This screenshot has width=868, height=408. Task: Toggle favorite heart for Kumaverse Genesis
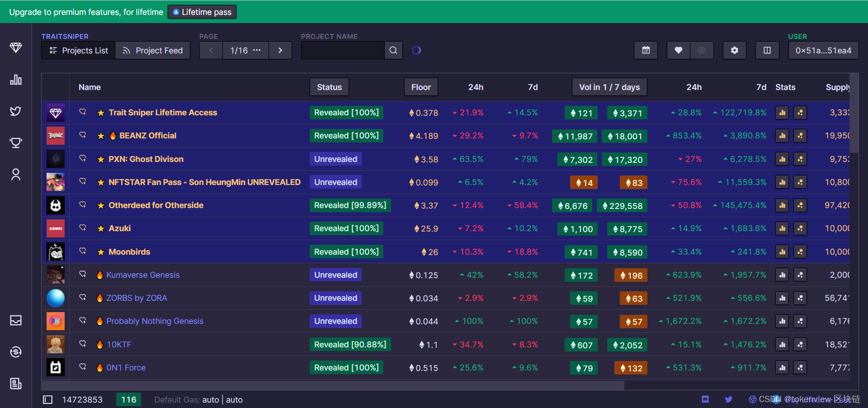point(83,274)
